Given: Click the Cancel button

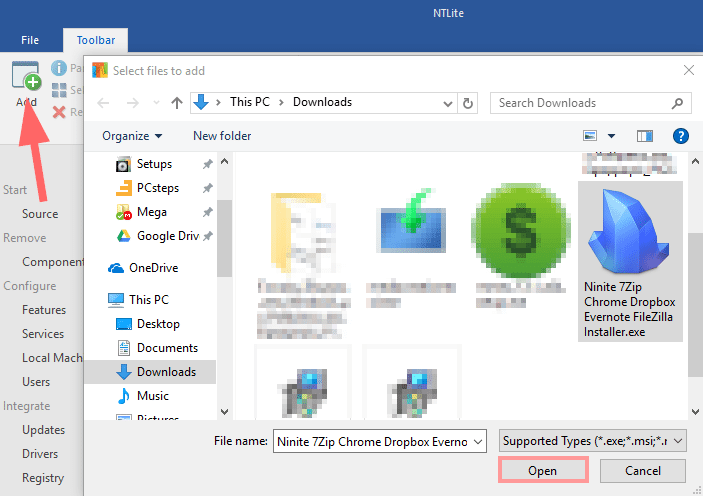Looking at the screenshot, I should pyautogui.click(x=643, y=470).
